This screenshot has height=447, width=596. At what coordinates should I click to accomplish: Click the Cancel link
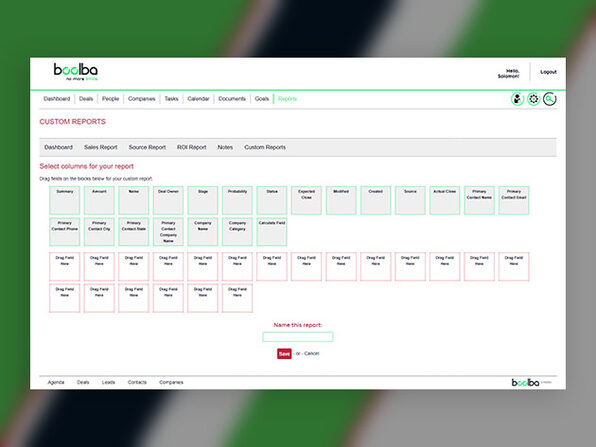pos(312,353)
